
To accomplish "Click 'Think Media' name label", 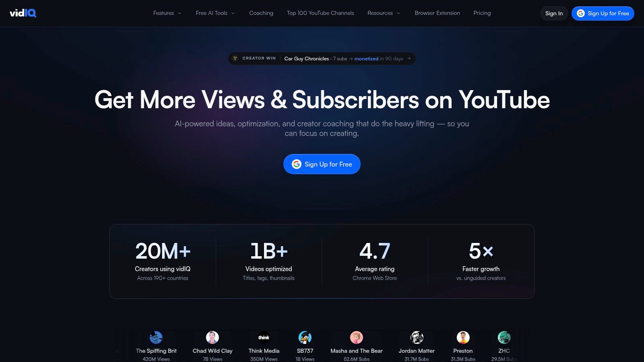I will [264, 351].
